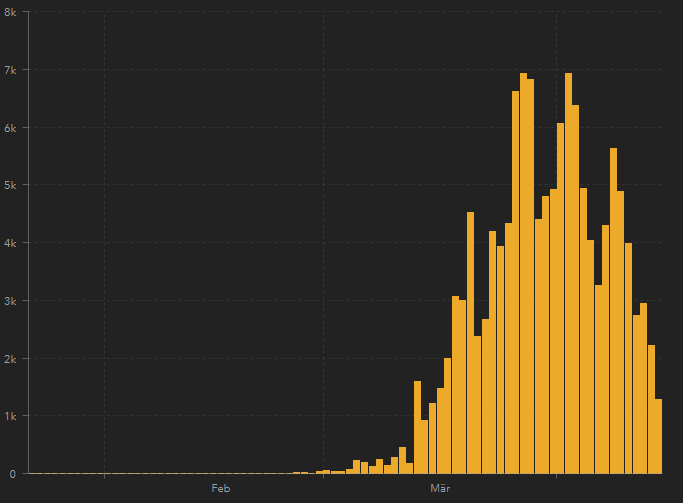
Task: Select the "1k" y-axis label
Action: [x=10, y=416]
